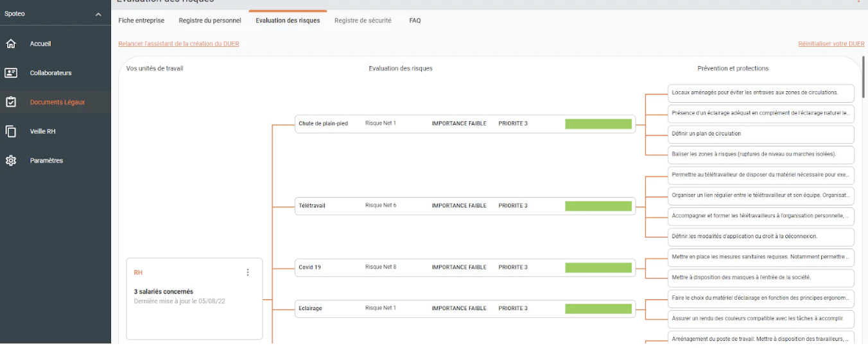Click the orange icon at top right

[x=858, y=1]
